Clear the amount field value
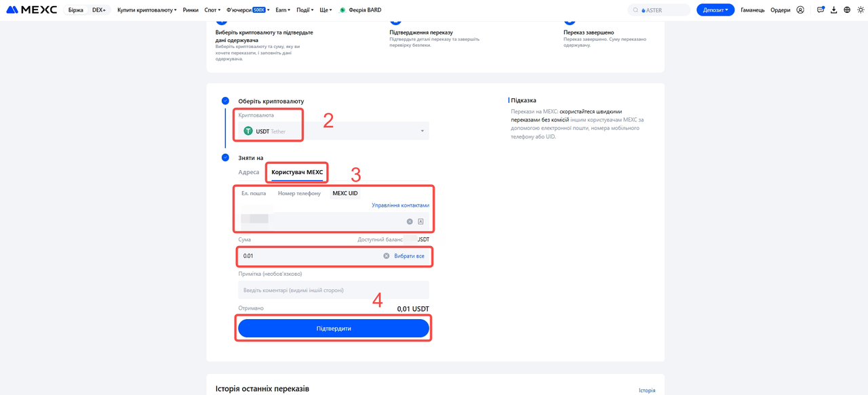This screenshot has height=395, width=868. pos(387,256)
